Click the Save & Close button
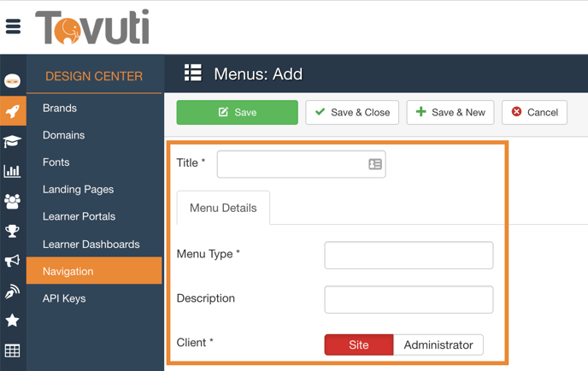Screen dimensions: 588x371 pos(352,112)
